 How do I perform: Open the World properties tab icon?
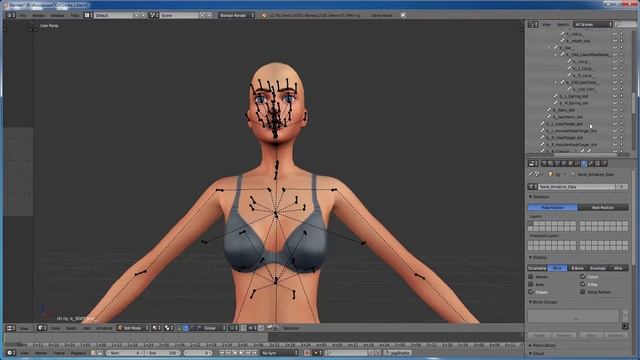coord(564,163)
